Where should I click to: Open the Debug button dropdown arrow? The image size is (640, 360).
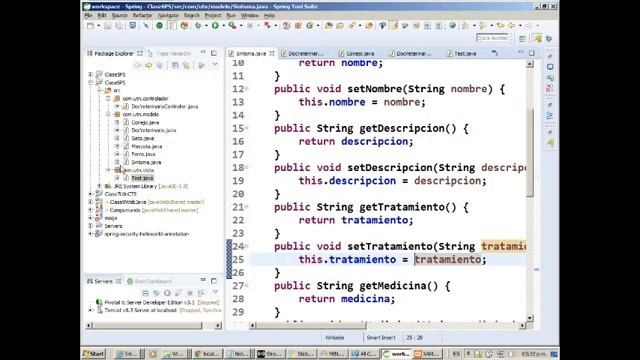tap(206, 26)
